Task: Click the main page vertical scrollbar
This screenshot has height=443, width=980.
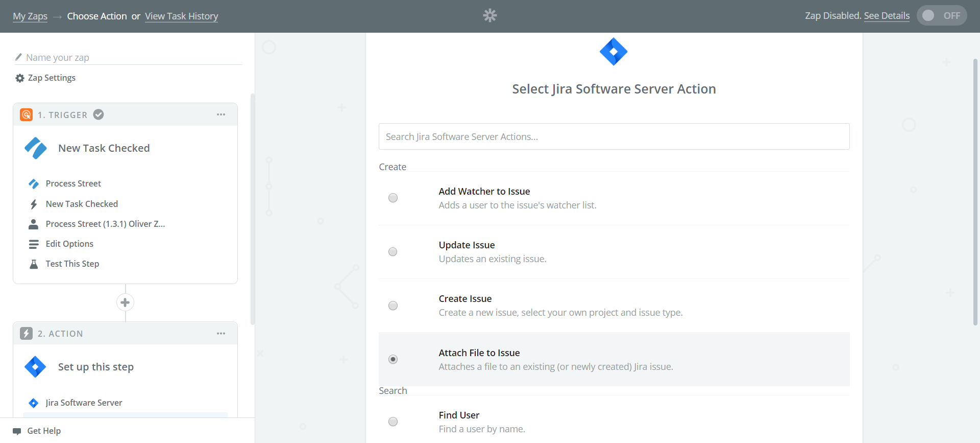Action: [x=975, y=192]
